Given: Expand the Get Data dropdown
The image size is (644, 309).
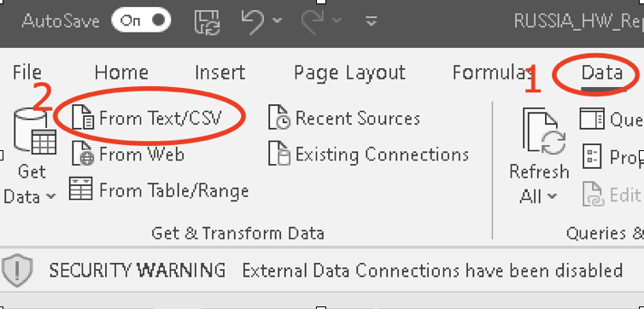Looking at the screenshot, I should point(30,184).
